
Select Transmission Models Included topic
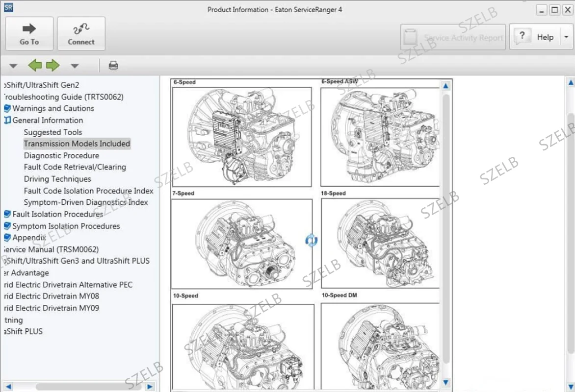tap(77, 144)
